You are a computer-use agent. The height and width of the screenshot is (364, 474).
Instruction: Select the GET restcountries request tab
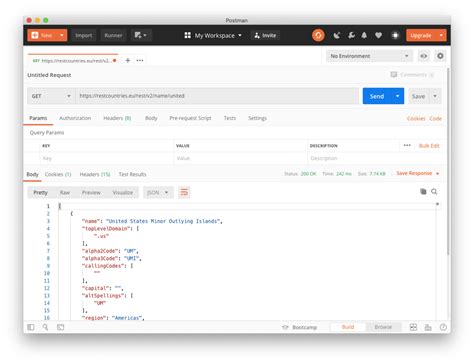tap(73, 61)
